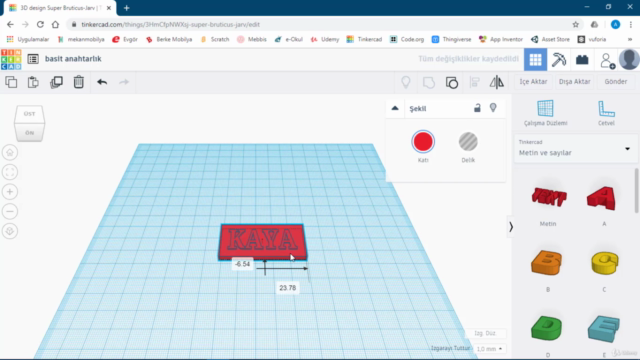Image resolution: width=640 pixels, height=360 pixels.
Task: Edit the 23.78 dimension value
Action: tap(287, 288)
